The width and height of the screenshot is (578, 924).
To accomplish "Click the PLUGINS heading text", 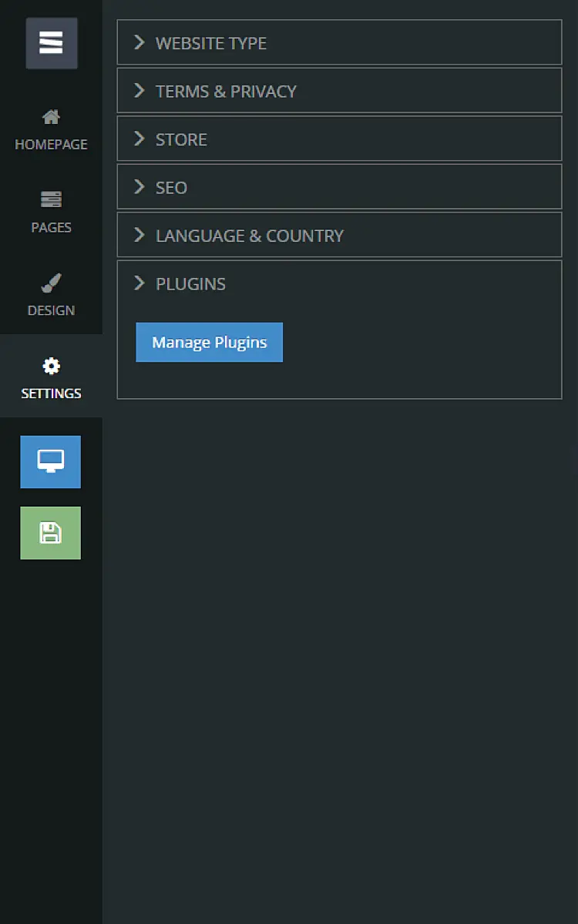I will (x=190, y=284).
